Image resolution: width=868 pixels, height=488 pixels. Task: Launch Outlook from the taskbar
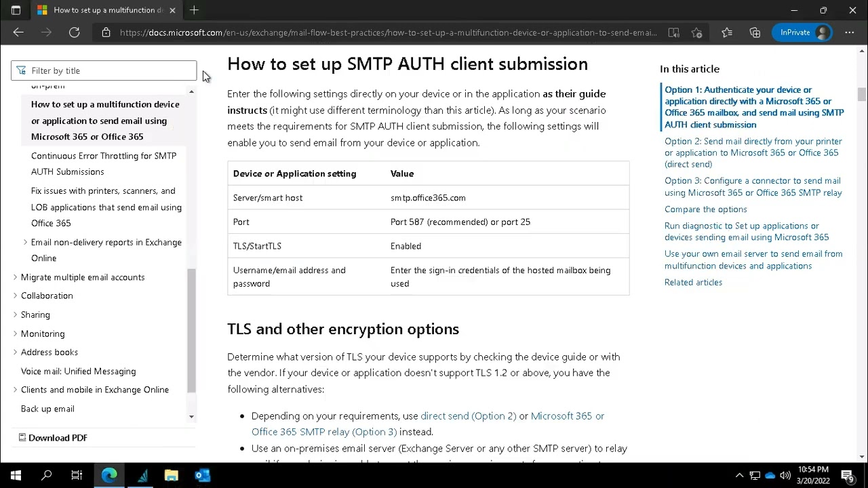[x=202, y=476]
